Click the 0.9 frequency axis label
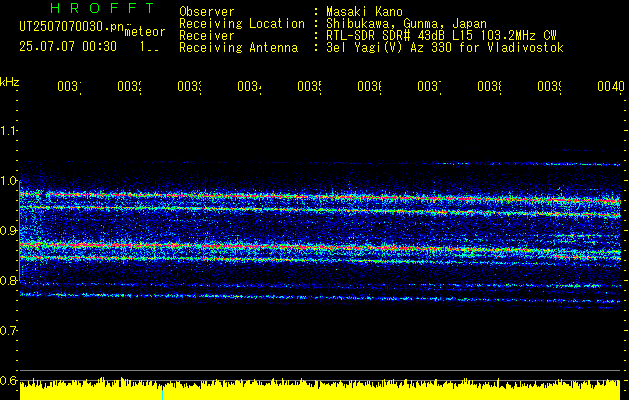Screen dimensions: 629x400 [9, 231]
